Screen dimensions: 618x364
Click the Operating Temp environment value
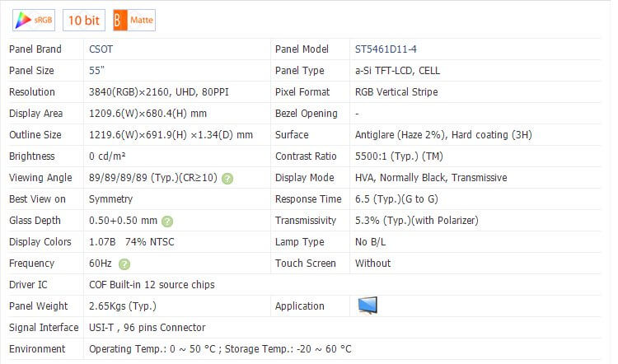[220, 349]
